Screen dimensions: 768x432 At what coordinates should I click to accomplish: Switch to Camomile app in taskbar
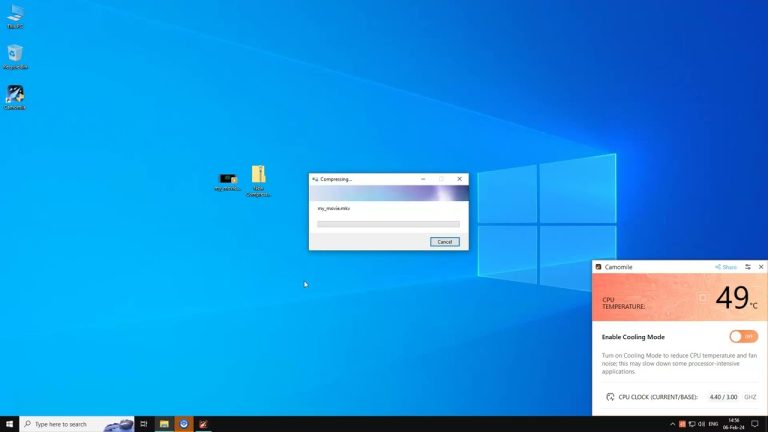point(204,424)
